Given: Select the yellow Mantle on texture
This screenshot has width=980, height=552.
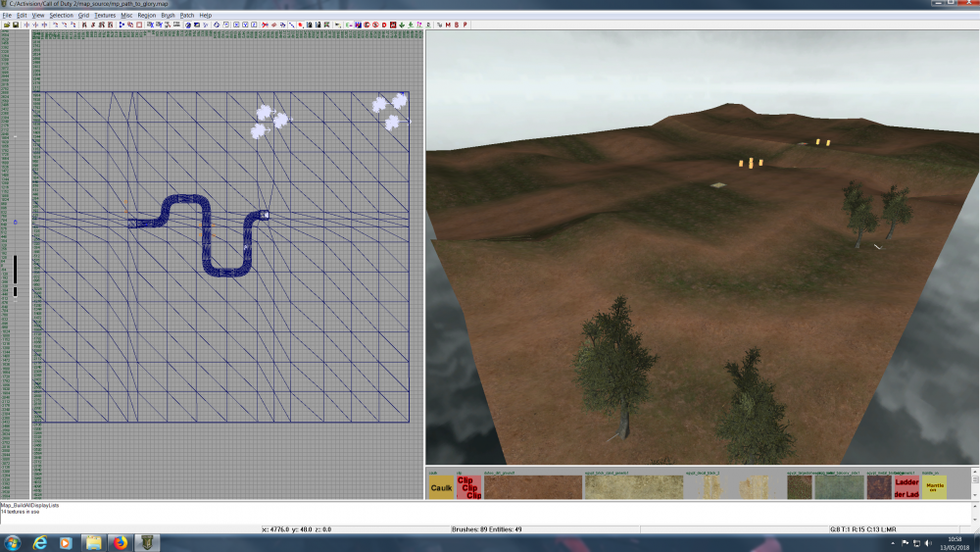Looking at the screenshot, I should tap(934, 487).
